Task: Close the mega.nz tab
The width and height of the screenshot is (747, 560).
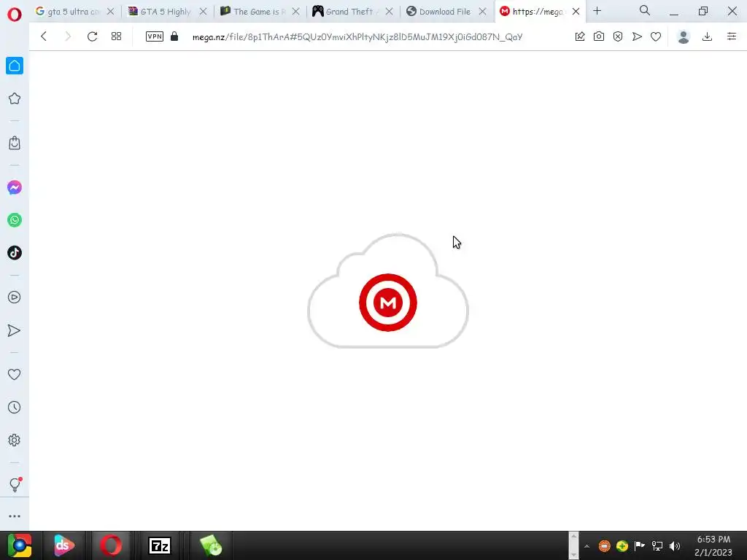Action: [576, 12]
